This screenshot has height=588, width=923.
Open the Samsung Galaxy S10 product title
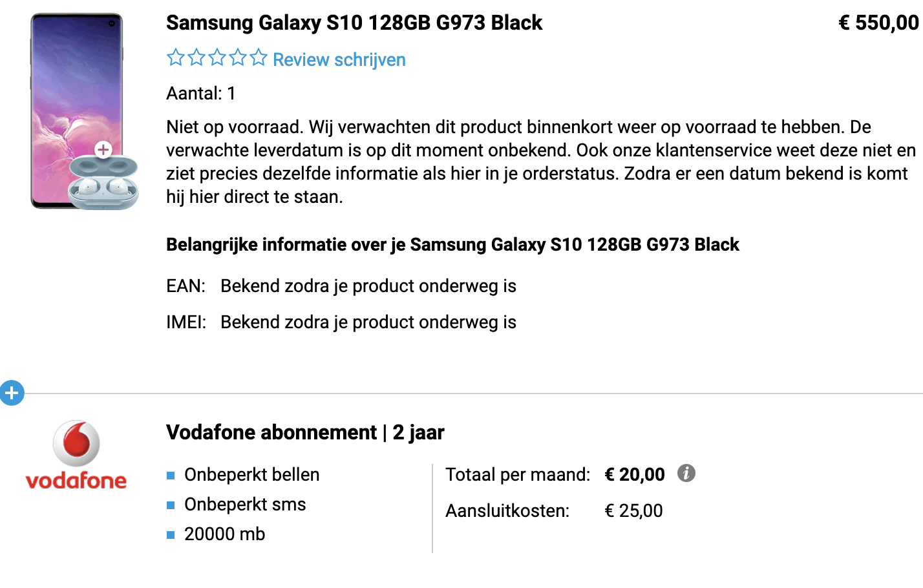pos(354,23)
